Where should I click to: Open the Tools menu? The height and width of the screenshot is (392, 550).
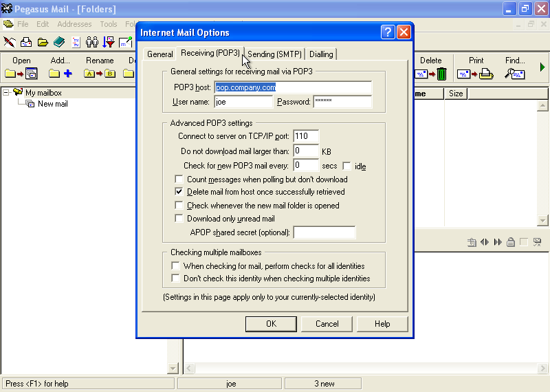(109, 24)
